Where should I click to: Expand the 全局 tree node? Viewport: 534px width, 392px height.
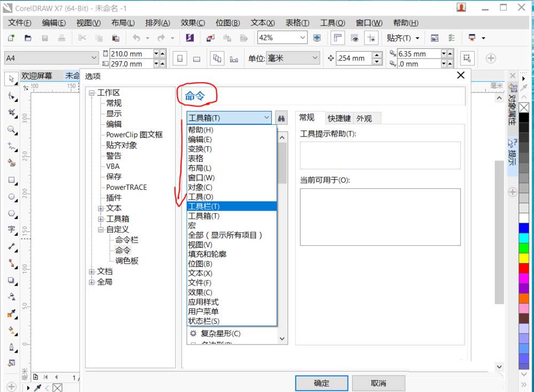(92, 282)
